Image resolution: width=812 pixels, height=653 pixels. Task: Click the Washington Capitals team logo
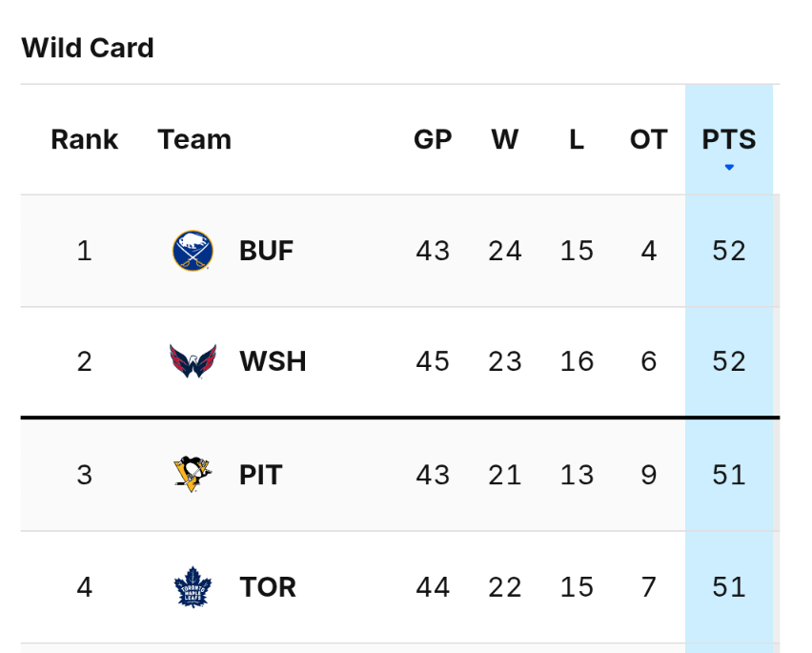click(191, 360)
